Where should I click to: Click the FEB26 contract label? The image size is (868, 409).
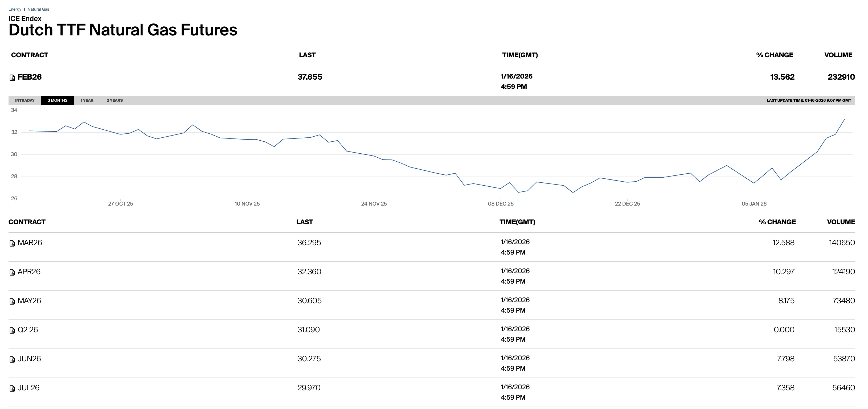[30, 77]
